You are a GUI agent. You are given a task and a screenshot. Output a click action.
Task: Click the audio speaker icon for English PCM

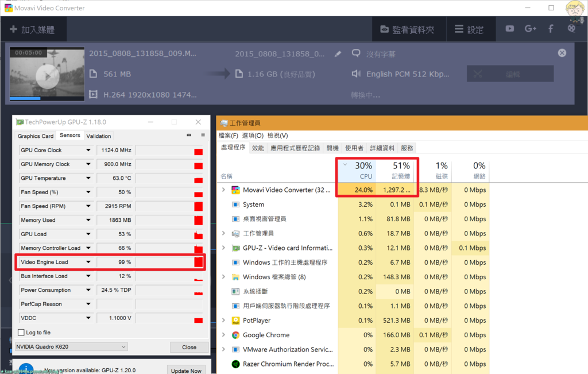tap(356, 74)
